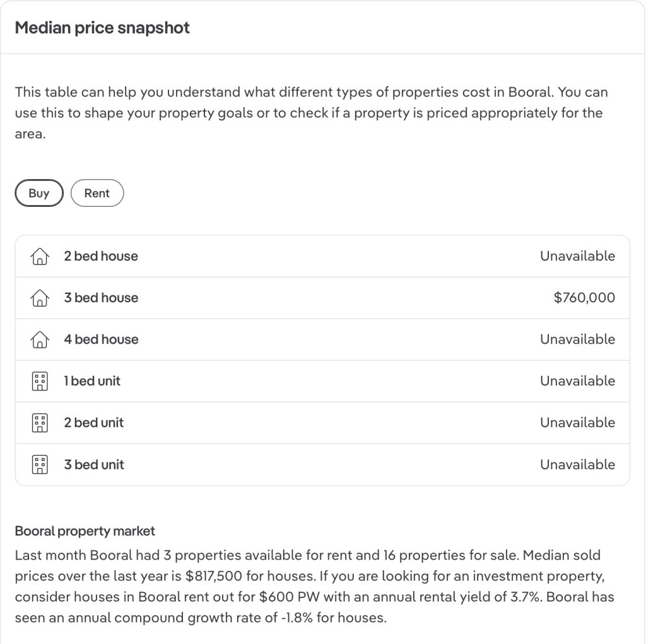
Task: Click the 2 bed house icon
Action: point(40,256)
